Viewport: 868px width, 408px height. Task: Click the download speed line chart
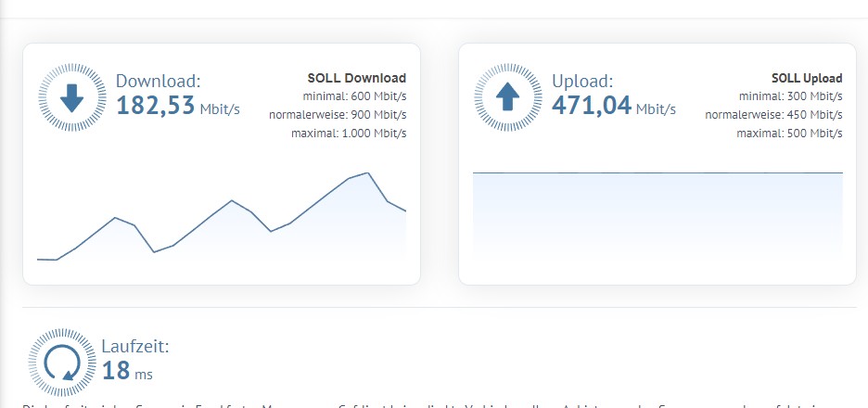pyautogui.click(x=222, y=216)
